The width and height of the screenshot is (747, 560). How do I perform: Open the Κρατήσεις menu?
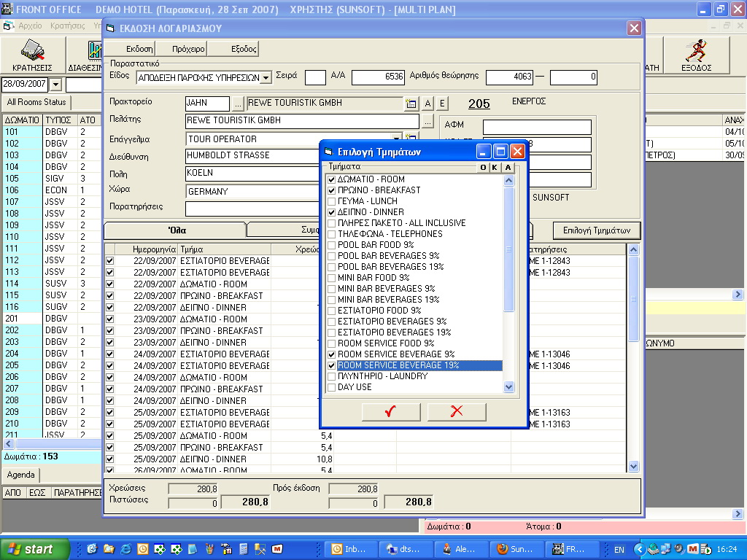[x=67, y=26]
